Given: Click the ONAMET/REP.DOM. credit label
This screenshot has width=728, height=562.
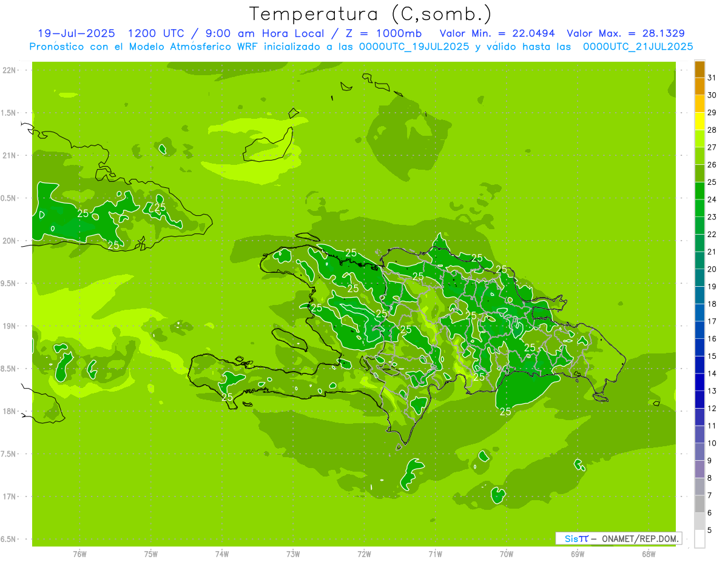Looking at the screenshot, I should (x=640, y=538).
